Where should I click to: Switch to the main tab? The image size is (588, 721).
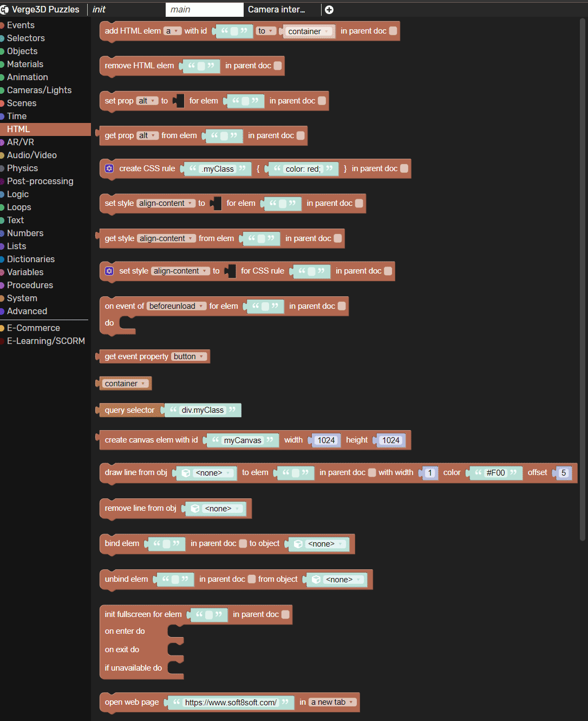tap(205, 10)
